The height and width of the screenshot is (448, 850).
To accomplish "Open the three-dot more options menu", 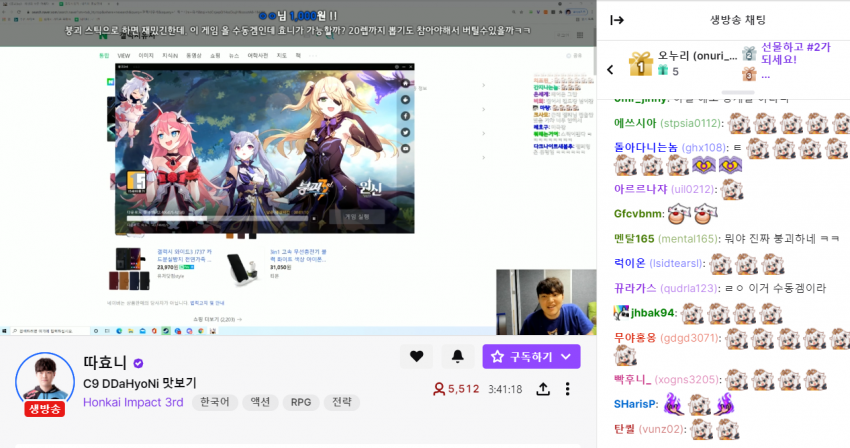I will 568,389.
